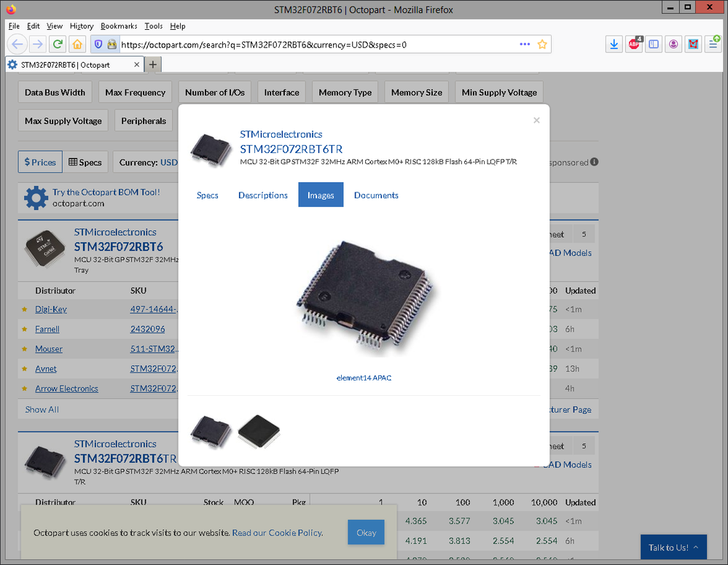Viewport: 728px width, 565px height.
Task: Toggle the Specs table view
Action: point(85,162)
